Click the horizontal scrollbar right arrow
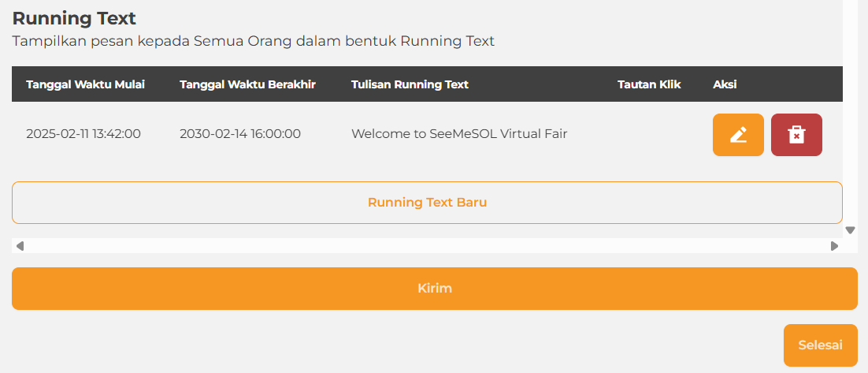The image size is (868, 373). point(834,246)
